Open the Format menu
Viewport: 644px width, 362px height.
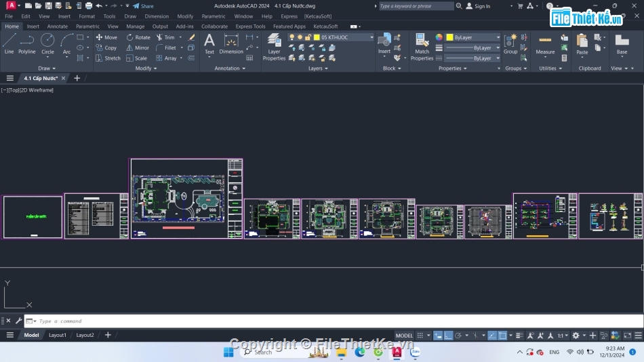tap(87, 16)
